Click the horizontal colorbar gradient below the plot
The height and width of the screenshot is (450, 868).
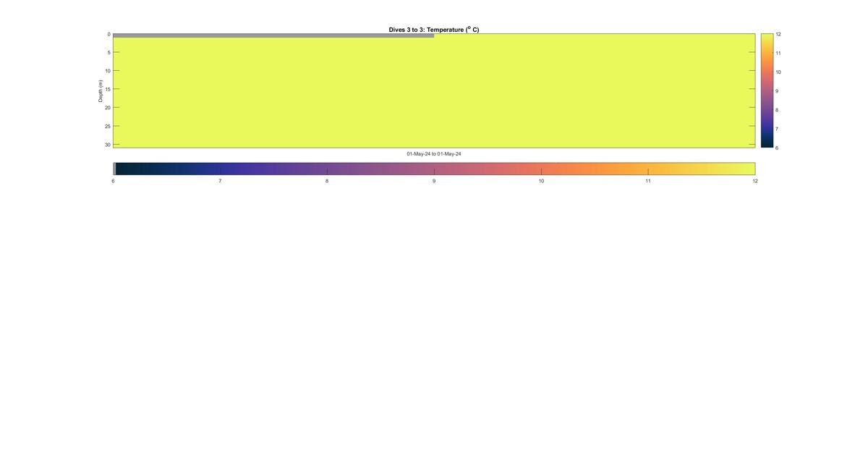(434, 169)
